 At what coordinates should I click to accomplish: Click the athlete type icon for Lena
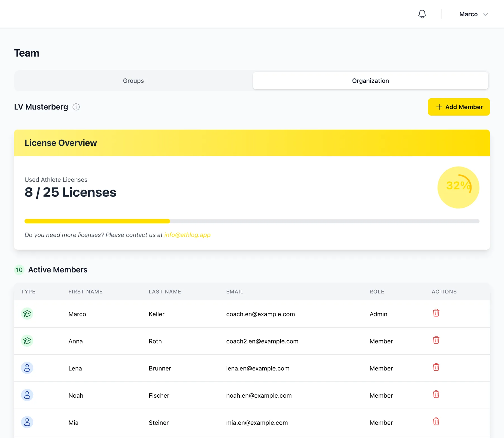27,368
